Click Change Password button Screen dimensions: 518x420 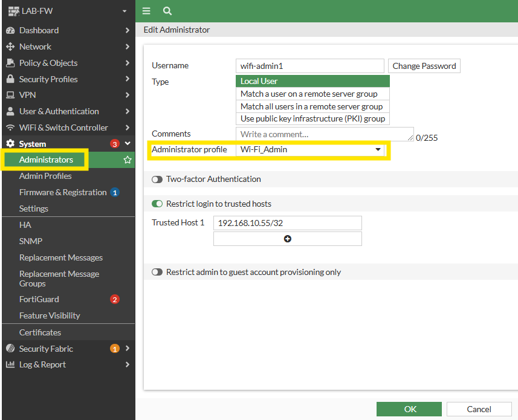(x=424, y=66)
